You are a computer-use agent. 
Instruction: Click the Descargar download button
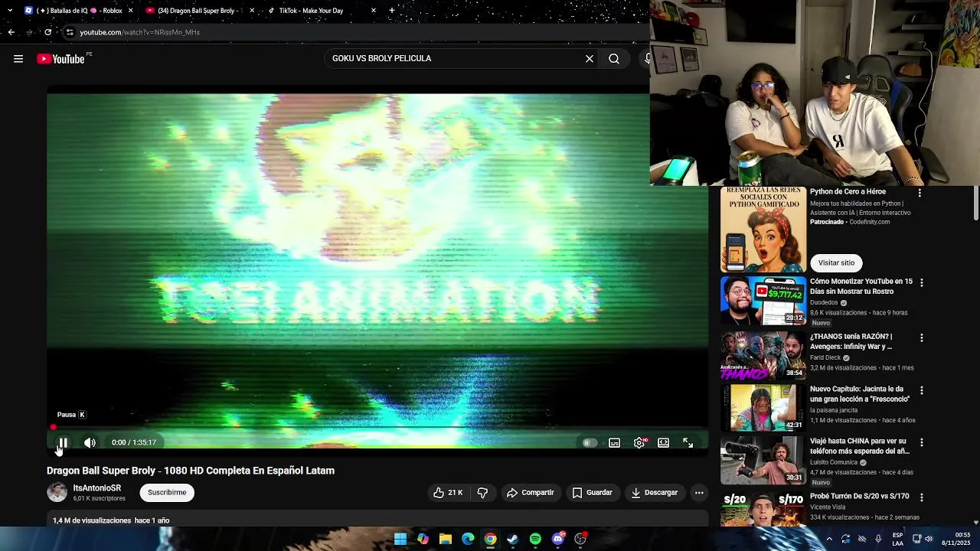click(655, 493)
